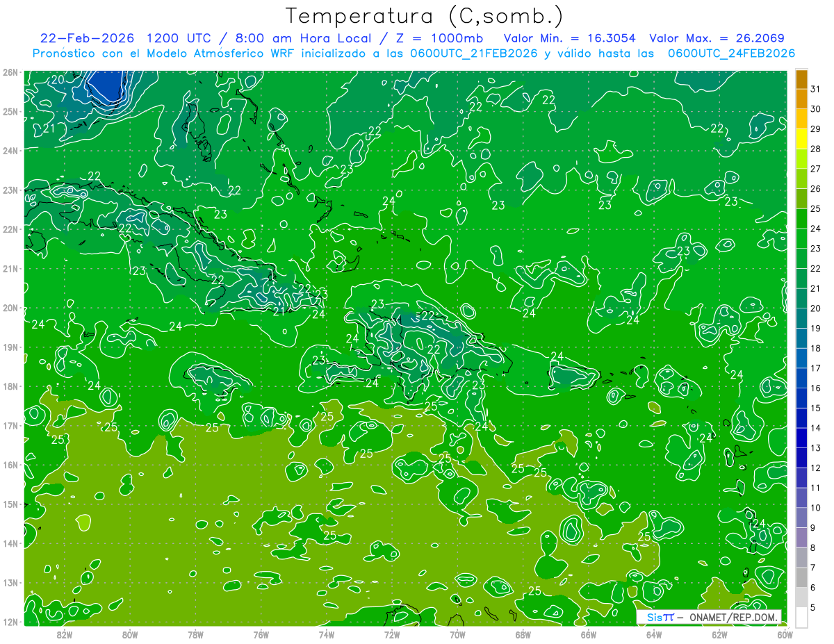834x644 pixels.
Task: Click the '5' color scale label
Action: click(x=813, y=607)
